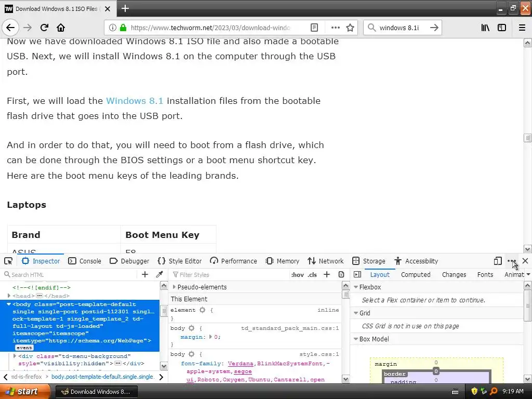Select body.post-template-default breadcrumb
This screenshot has width=532, height=399.
point(102,377)
